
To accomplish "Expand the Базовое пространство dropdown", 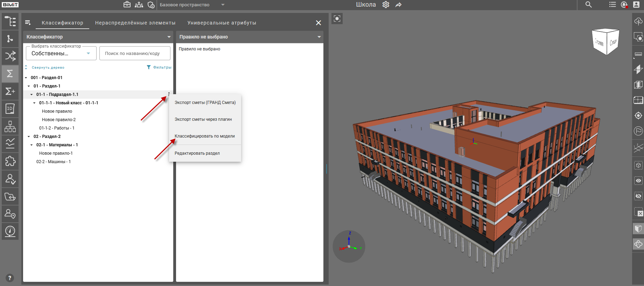I will (223, 5).
